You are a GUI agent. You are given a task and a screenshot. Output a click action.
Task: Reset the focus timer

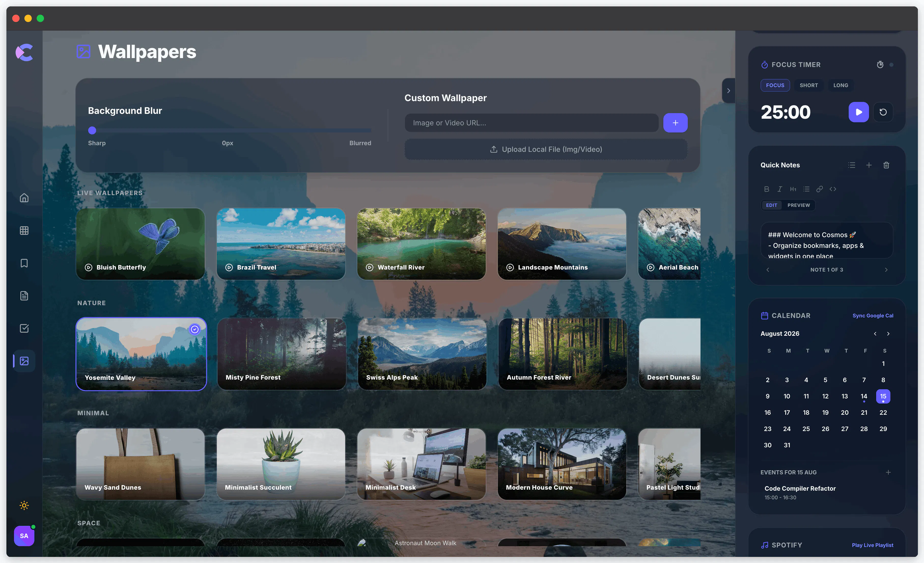pyautogui.click(x=883, y=112)
